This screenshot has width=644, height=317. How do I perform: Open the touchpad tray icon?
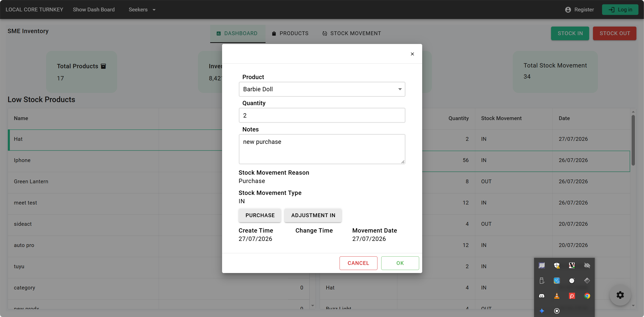click(x=541, y=265)
